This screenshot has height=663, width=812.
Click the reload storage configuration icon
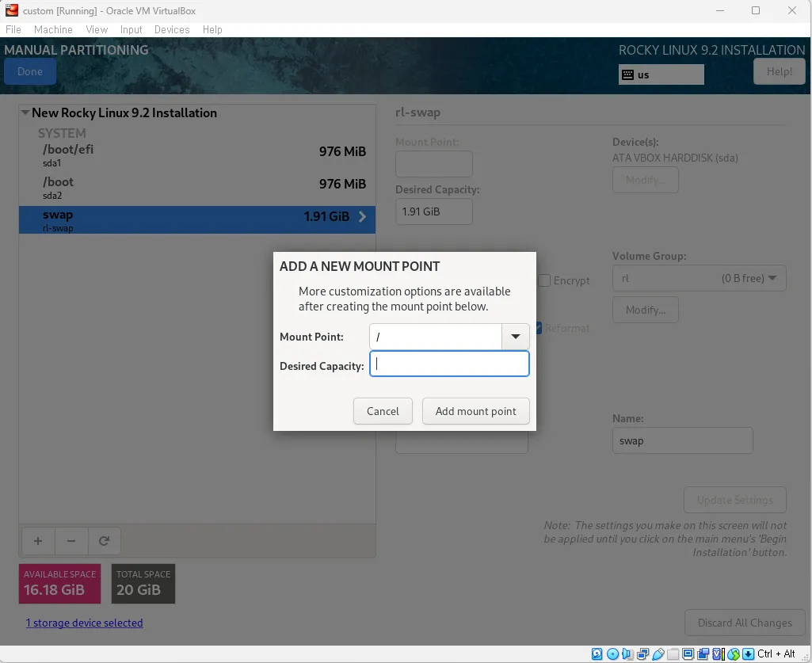pos(104,541)
